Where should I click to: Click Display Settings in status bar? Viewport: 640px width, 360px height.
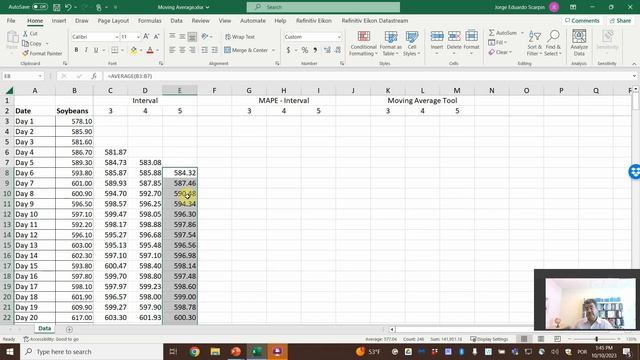(489, 339)
